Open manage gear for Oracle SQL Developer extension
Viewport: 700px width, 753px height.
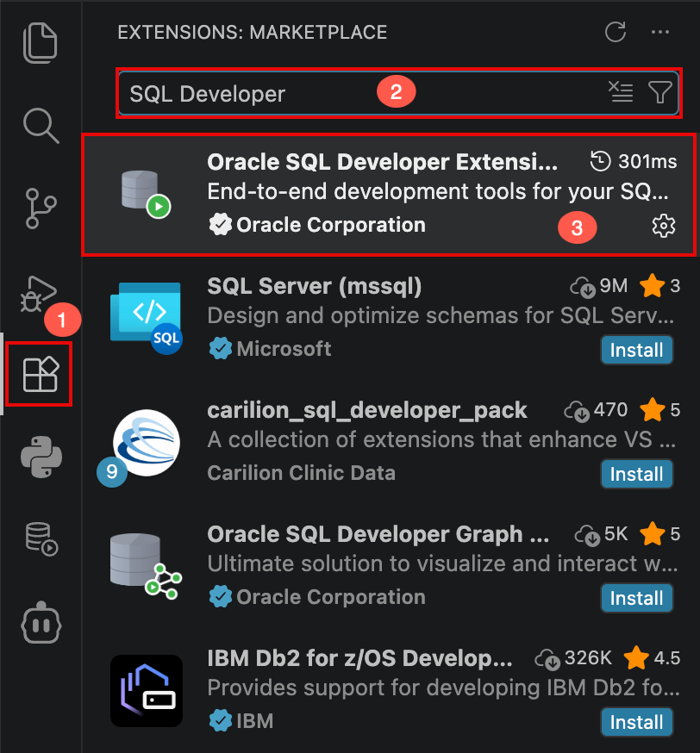(664, 226)
